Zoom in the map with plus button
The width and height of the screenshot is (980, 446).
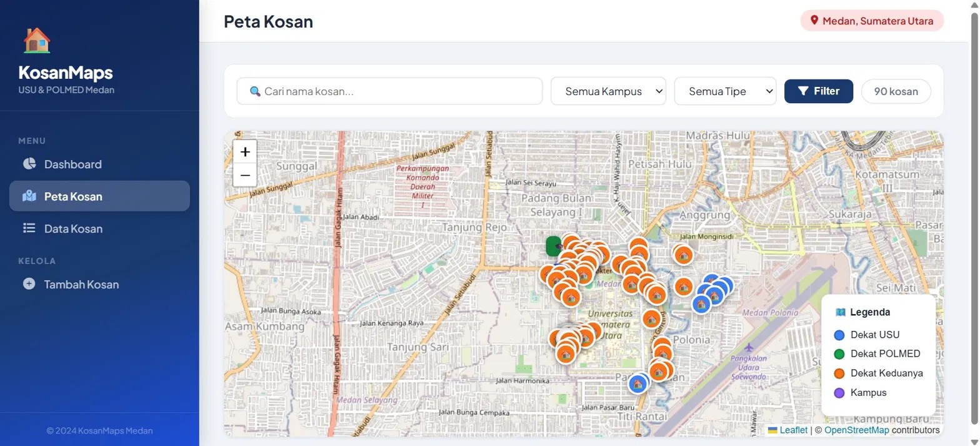pyautogui.click(x=245, y=152)
